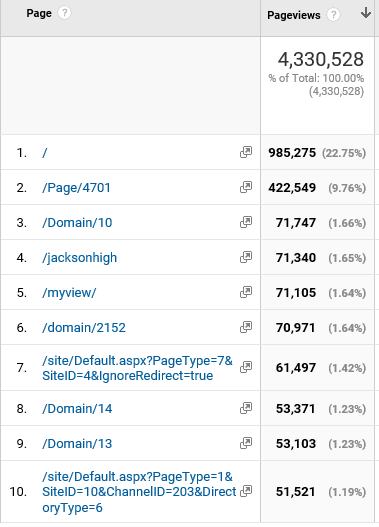379x527 pixels.
Task: Open external link icon for /domain/2152
Action: (x=246, y=327)
